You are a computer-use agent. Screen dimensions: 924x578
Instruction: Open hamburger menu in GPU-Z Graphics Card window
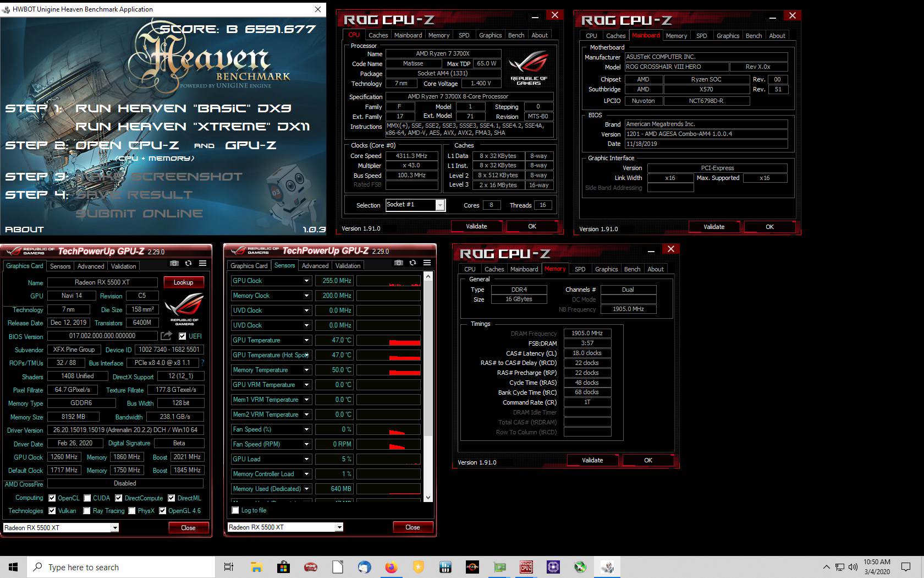tap(202, 264)
